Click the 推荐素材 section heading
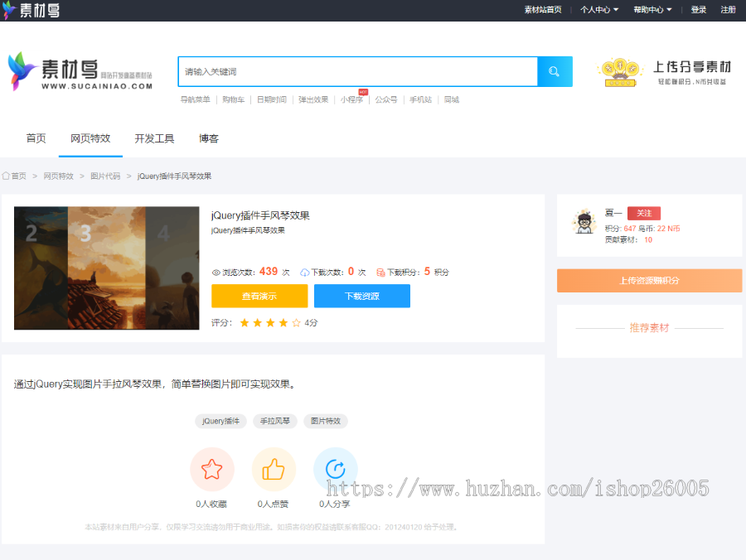Screen dimensions: 746x560 (649, 328)
